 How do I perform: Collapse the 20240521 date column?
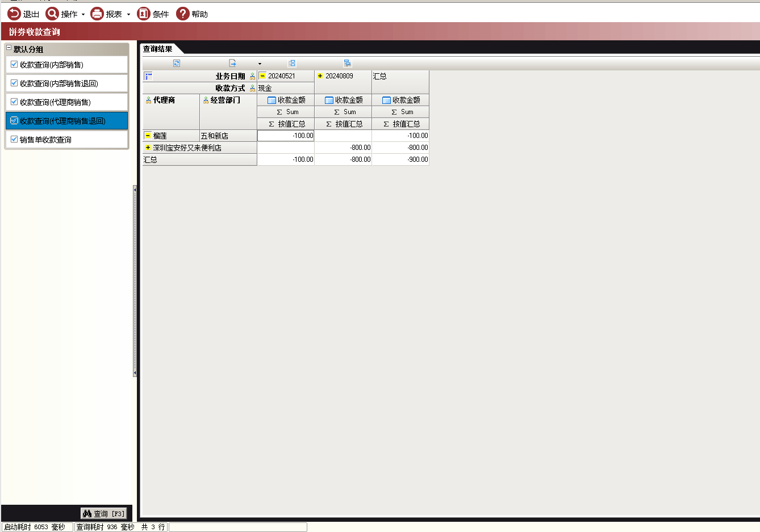[262, 76]
